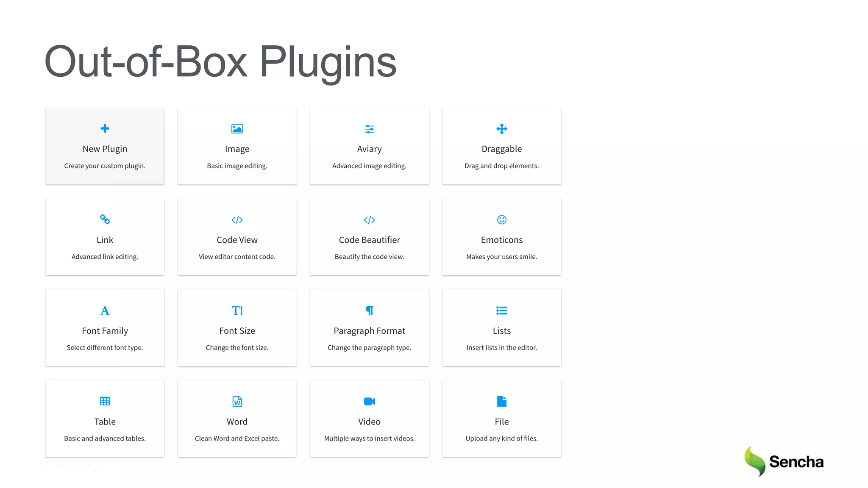This screenshot has width=868, height=488.
Task: Click the Sencha wordmark text
Action: [796, 462]
